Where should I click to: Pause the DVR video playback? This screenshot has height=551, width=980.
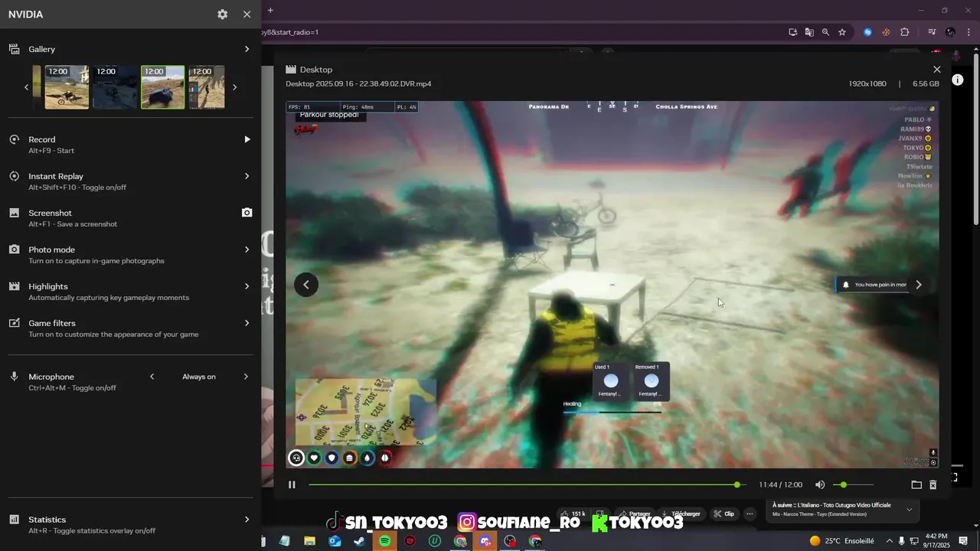point(292,484)
